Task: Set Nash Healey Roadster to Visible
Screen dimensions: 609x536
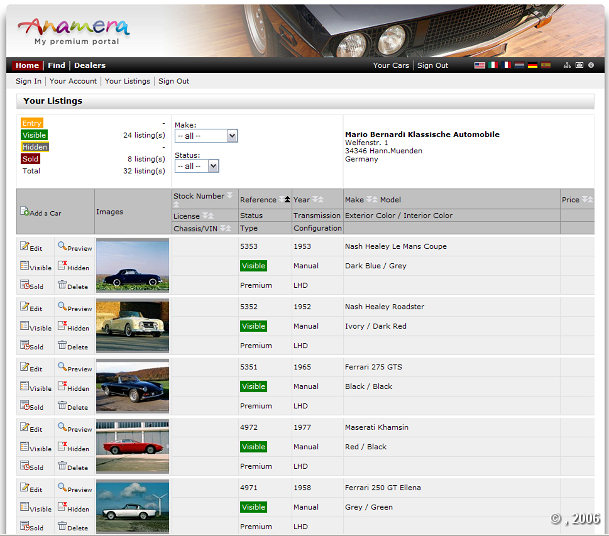Action: click(36, 327)
